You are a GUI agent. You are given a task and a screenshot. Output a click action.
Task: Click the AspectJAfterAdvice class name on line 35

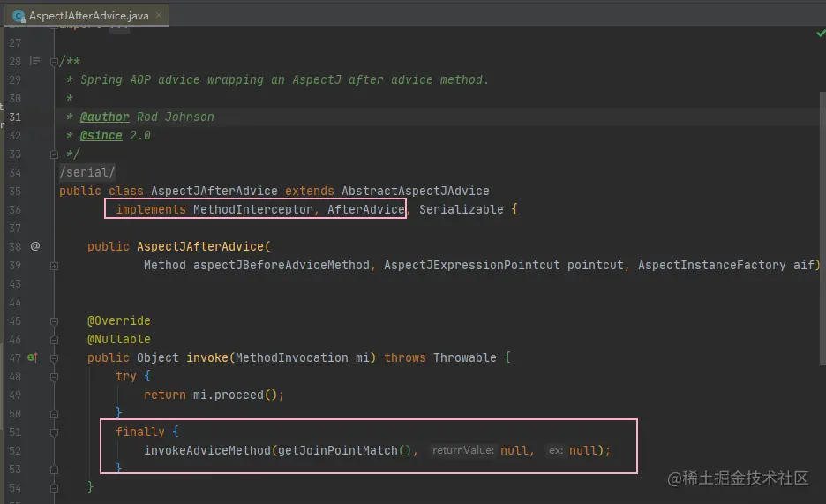pyautogui.click(x=214, y=191)
